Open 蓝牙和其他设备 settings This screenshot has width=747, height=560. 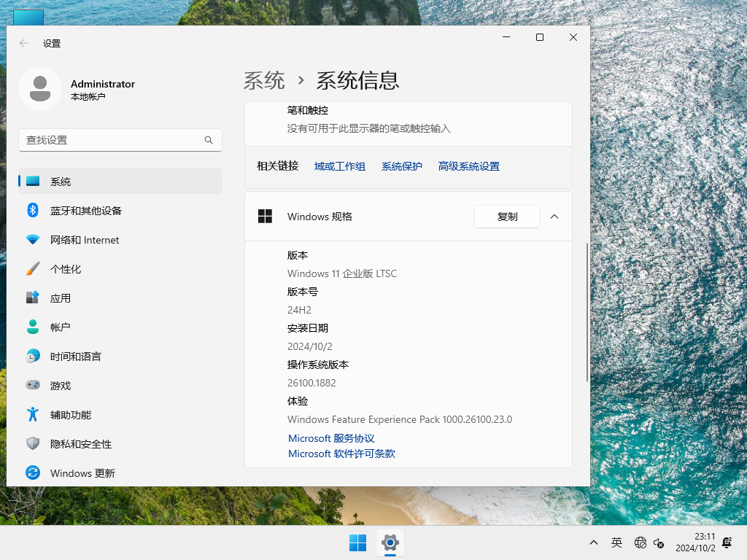click(120, 211)
